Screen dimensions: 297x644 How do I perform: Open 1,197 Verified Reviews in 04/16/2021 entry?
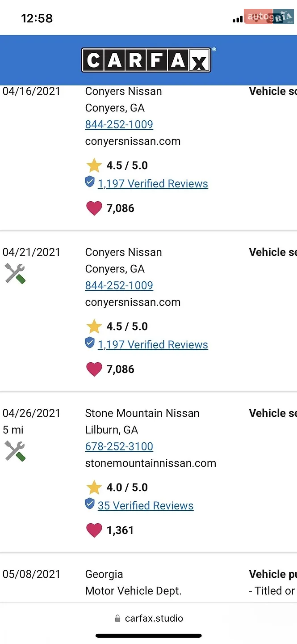[x=153, y=184]
